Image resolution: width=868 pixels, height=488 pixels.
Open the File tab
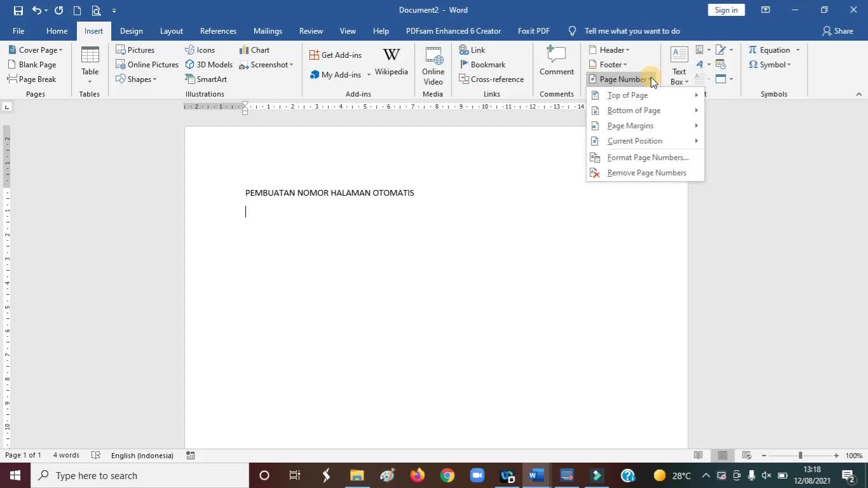tap(18, 31)
